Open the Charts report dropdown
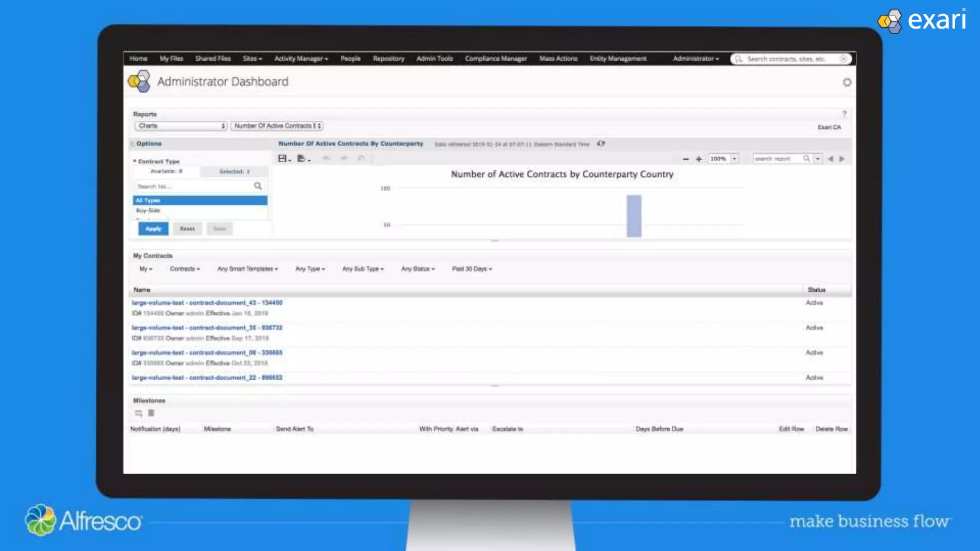The image size is (980, 551). (x=181, y=126)
